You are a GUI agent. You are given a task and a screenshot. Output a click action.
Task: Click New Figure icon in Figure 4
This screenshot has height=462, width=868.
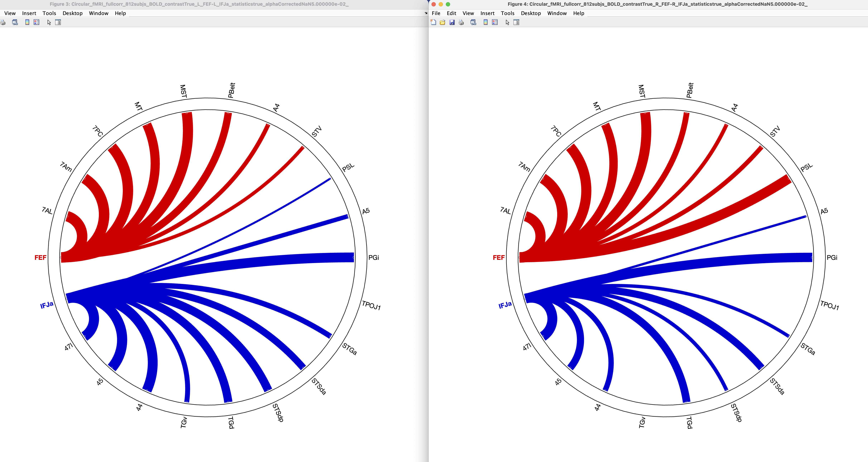coord(433,22)
